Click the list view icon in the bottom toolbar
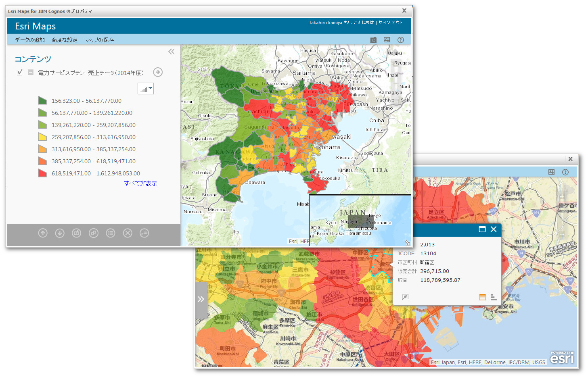The width and height of the screenshot is (588, 377). [111, 233]
